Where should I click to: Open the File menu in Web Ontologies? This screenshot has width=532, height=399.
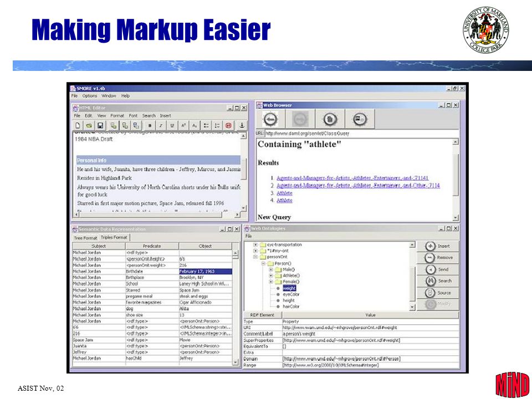click(248, 236)
